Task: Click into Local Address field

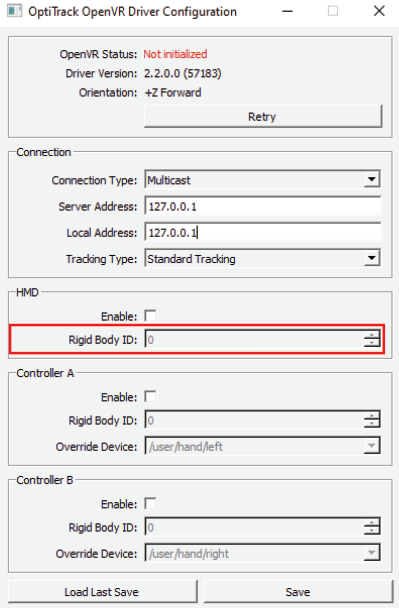Action: point(263,232)
